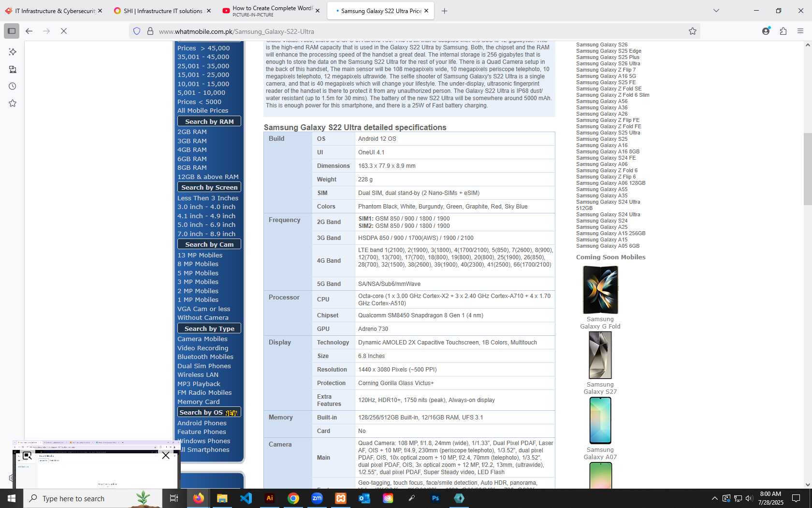Open Outlook from the taskbar
The width and height of the screenshot is (812, 508).
coord(364,498)
